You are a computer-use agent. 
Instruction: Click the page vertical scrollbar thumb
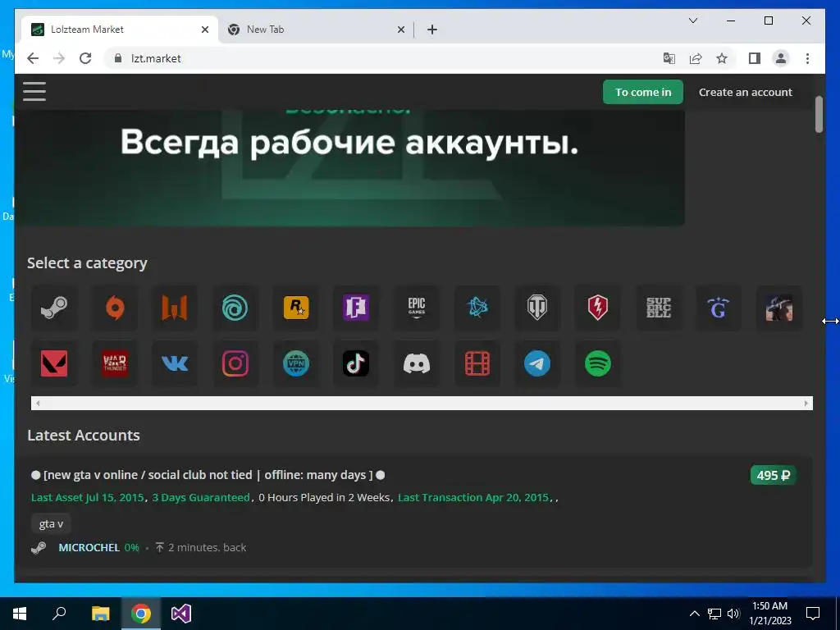[819, 114]
